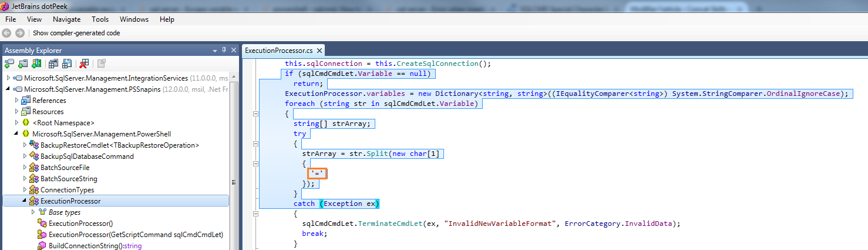Select Microsoft.SqlServer.Management.IntegrationServices assembly in the tree

coord(106,78)
